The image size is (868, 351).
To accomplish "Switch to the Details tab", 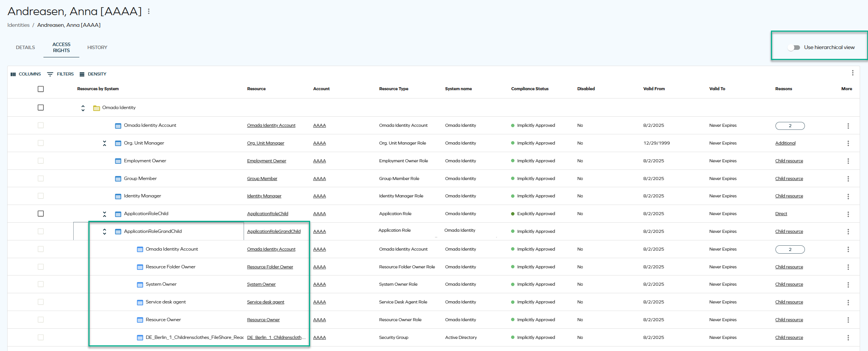I will tap(25, 48).
